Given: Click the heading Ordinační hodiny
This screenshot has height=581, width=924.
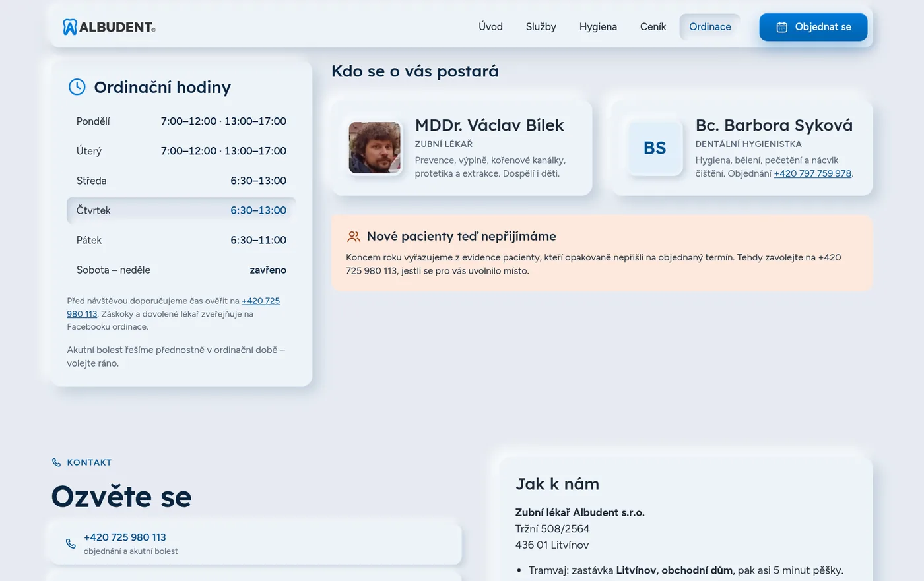Looking at the screenshot, I should point(162,87).
